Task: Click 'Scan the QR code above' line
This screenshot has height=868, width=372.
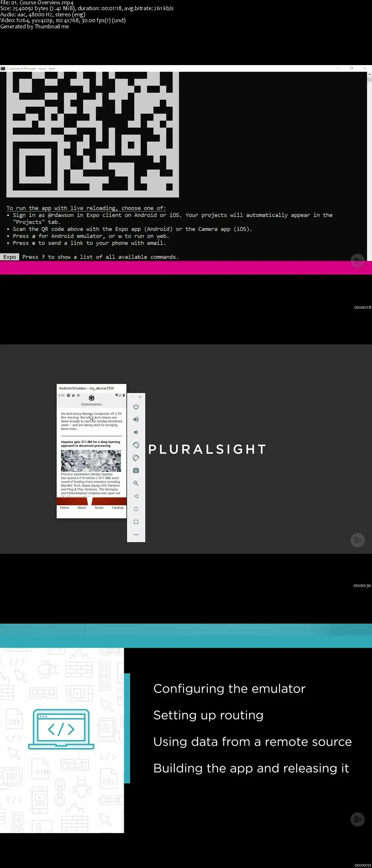Action: [x=132, y=229]
